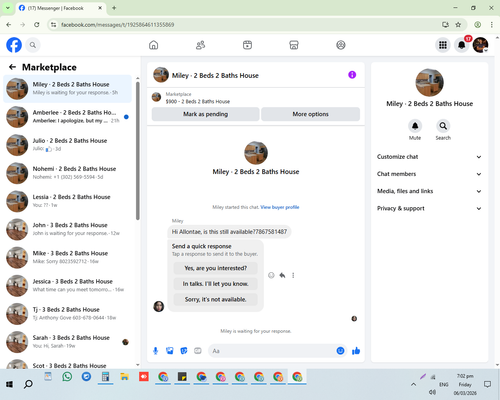The width and height of the screenshot is (500, 400).
Task: Click the Mark as pending button
Action: click(x=205, y=114)
